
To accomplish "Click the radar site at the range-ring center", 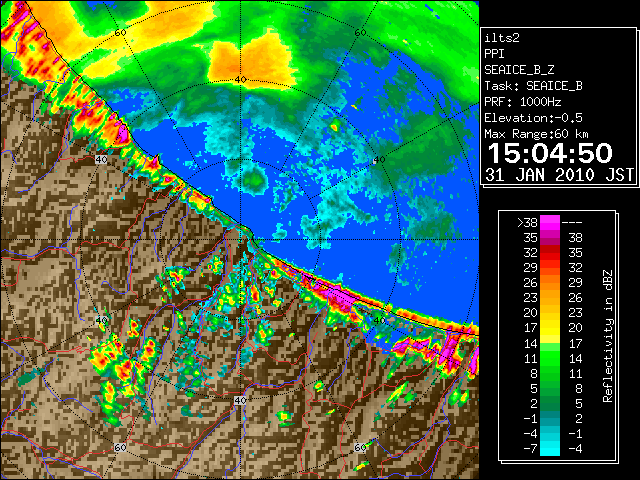I will tap(240, 240).
